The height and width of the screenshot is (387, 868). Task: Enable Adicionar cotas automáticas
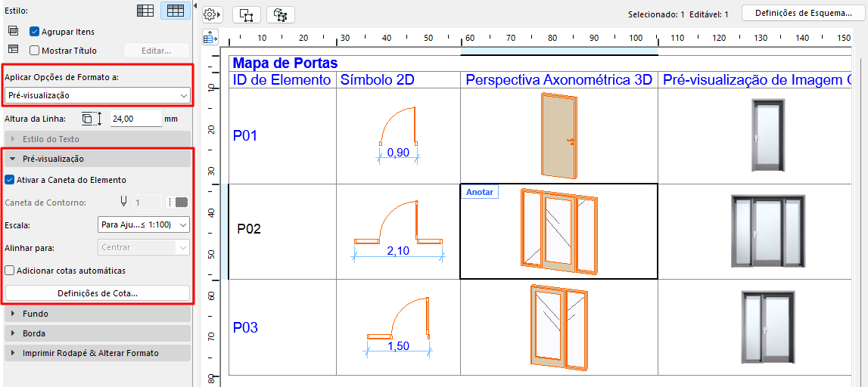pyautogui.click(x=9, y=271)
